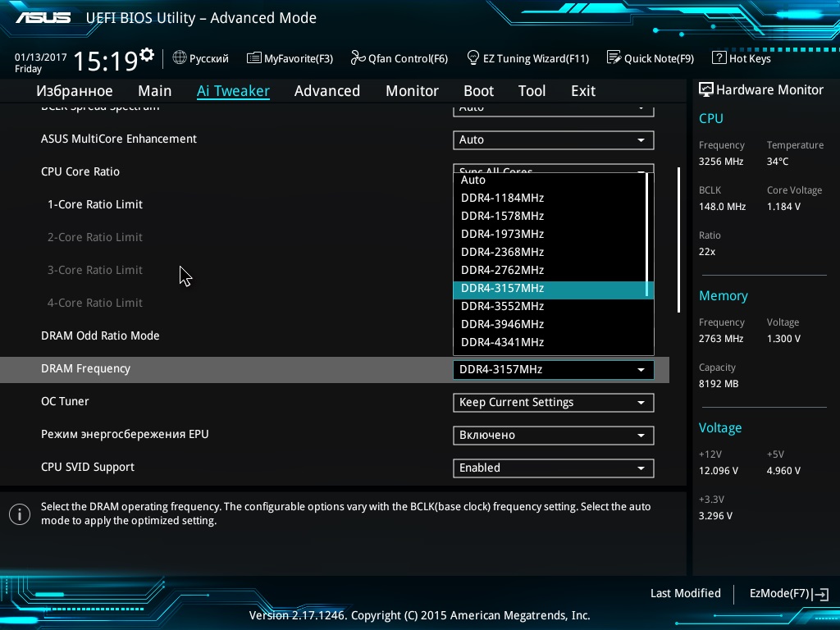Click the main settings page scrollbar
Screen dimensions: 840x630
[678, 240]
